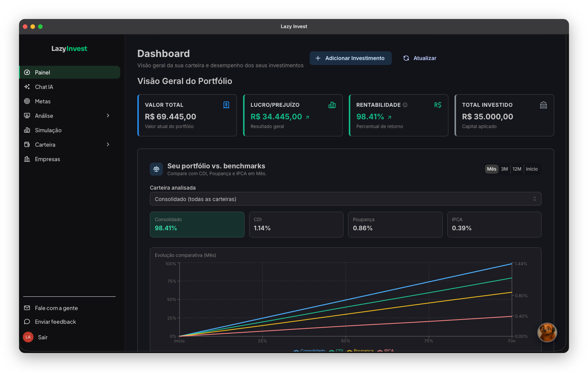This screenshot has height=372, width=588.
Task: Open the mascot chat assistant avatar
Action: 547,332
